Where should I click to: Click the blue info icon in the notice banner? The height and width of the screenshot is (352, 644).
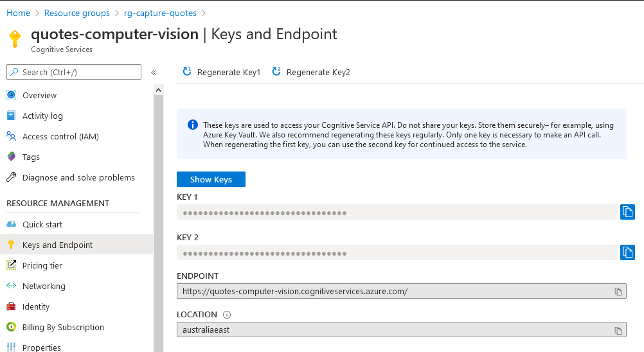coord(193,125)
